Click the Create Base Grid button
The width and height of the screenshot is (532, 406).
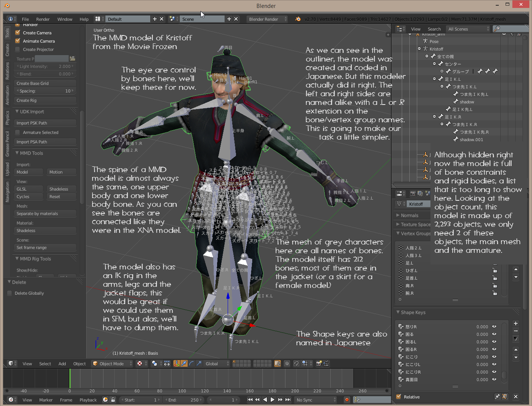tap(45, 83)
